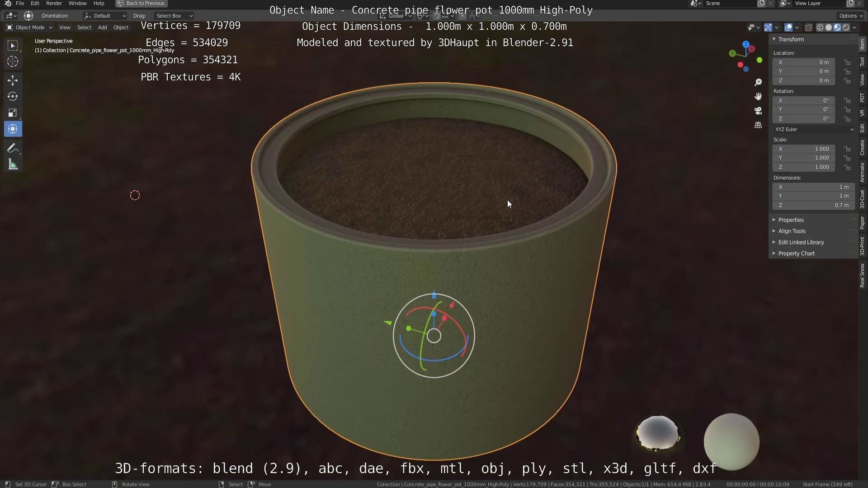The height and width of the screenshot is (488, 868).
Task: Open the File menu
Action: point(20,3)
